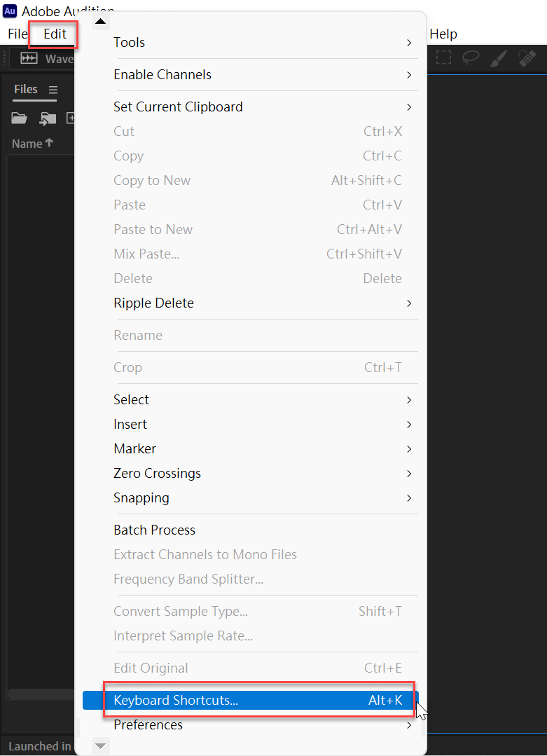Click the Edit Original entry
547x756 pixels.
(251, 668)
